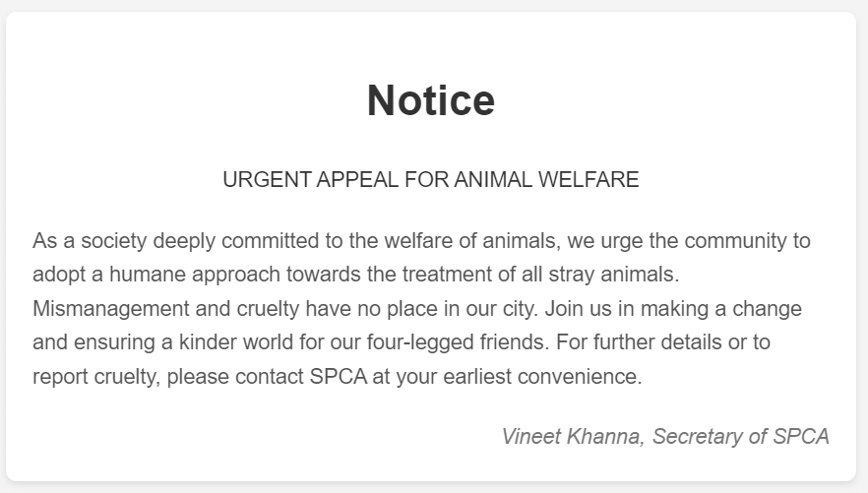Click the opening words "As a society"
868x493 pixels.
click(x=90, y=241)
